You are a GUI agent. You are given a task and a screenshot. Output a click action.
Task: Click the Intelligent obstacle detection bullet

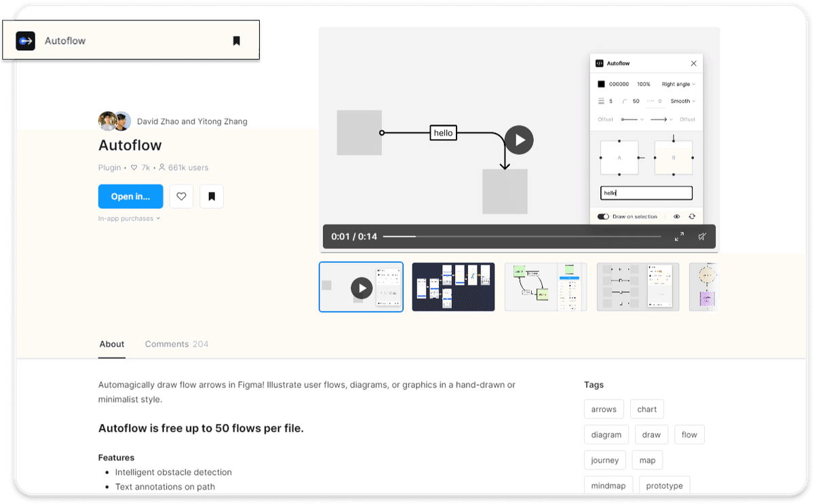(174, 472)
